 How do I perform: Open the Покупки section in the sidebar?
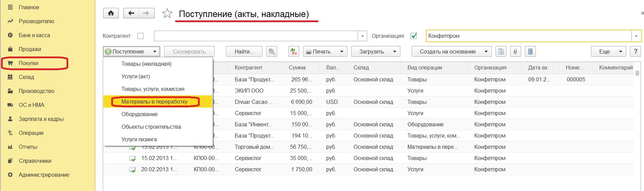click(28, 63)
